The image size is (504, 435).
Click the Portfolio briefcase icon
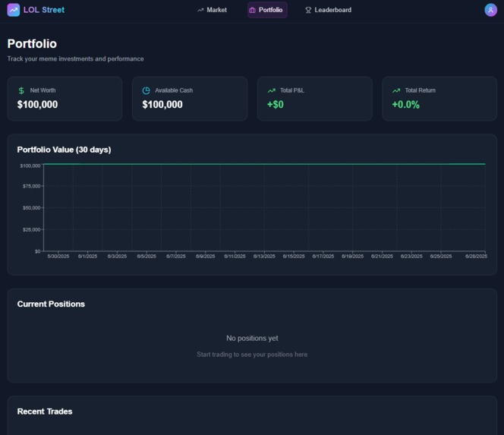coord(252,11)
